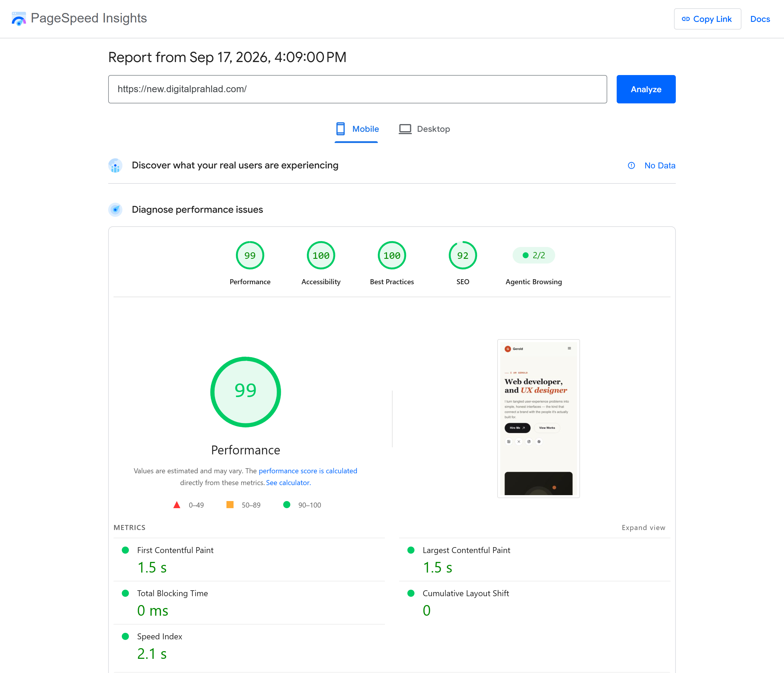Viewport: 784px width, 673px height.
Task: Click the report date heading
Action: (x=227, y=58)
